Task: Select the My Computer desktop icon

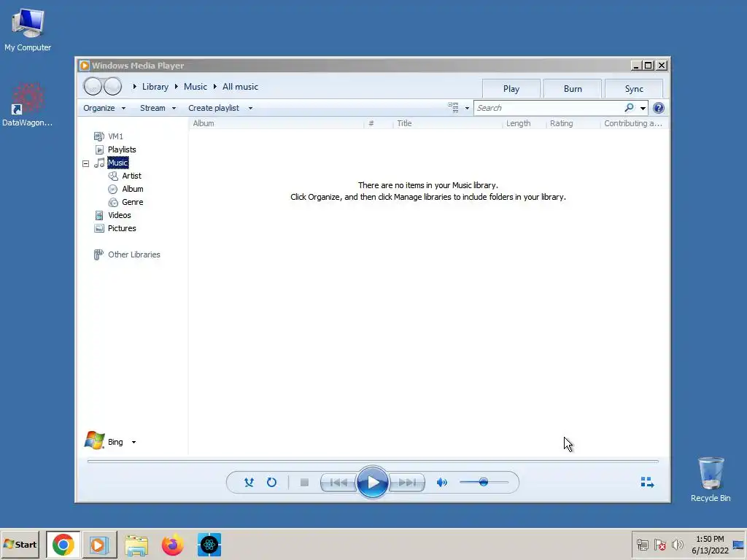Action: [28, 29]
